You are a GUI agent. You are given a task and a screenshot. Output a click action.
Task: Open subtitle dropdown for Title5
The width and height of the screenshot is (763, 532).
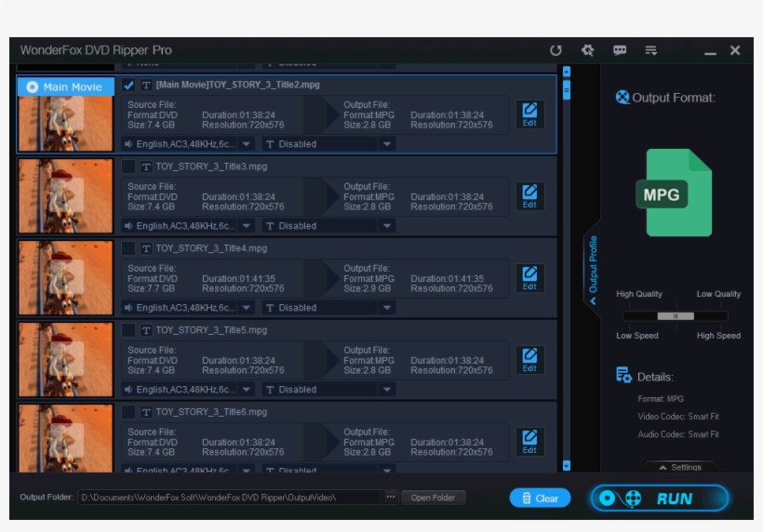(387, 389)
